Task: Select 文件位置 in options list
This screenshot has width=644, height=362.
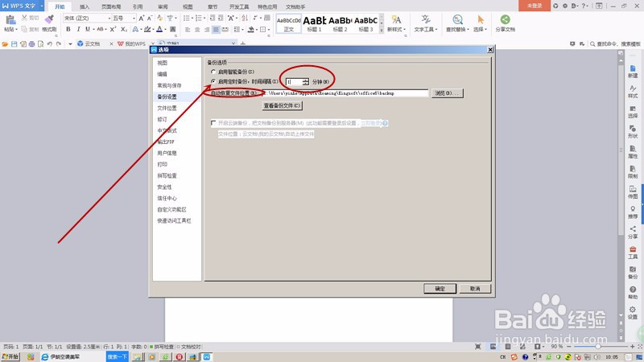Action: (x=167, y=108)
